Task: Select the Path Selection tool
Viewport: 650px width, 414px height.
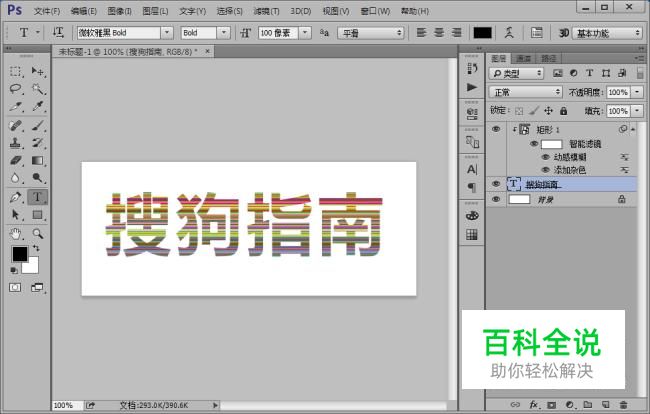Action: pos(16,215)
